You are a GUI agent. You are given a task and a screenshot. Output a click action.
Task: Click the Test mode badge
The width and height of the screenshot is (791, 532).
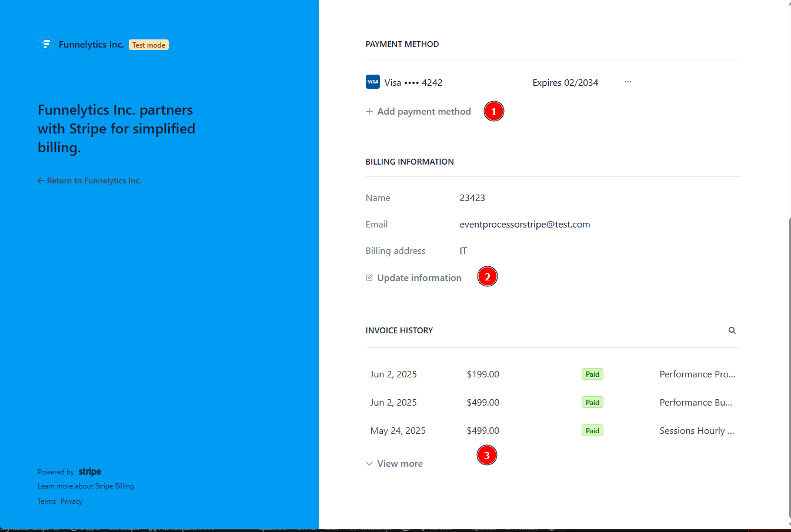149,45
